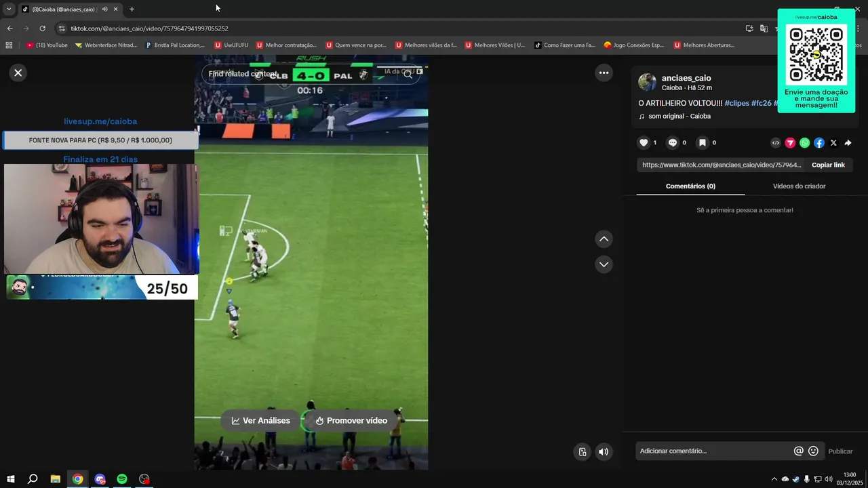Click the Copiar link button
Screen dimensions: 868x488
point(828,165)
